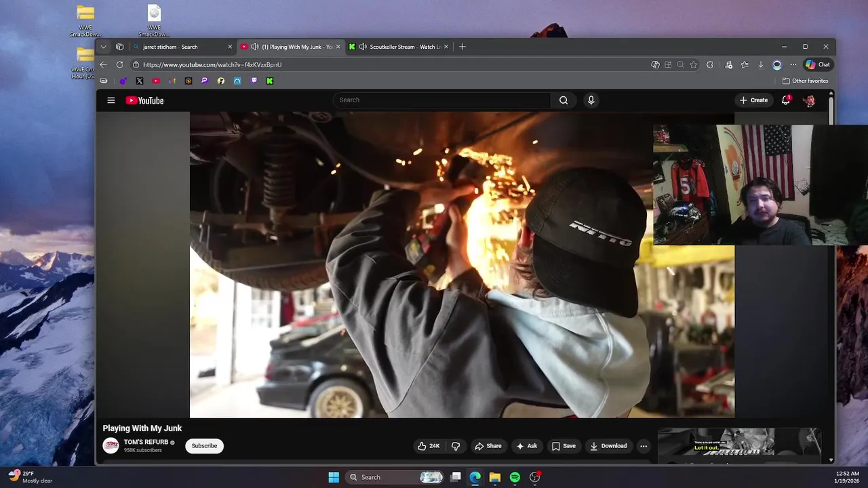Open the weather widget showing 29°F
Image resolution: width=868 pixels, height=488 pixels.
pos(31,477)
